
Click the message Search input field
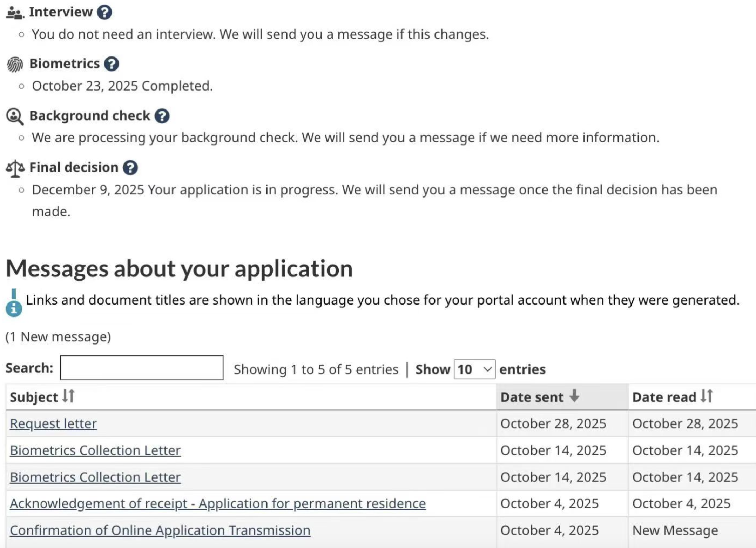[142, 368]
